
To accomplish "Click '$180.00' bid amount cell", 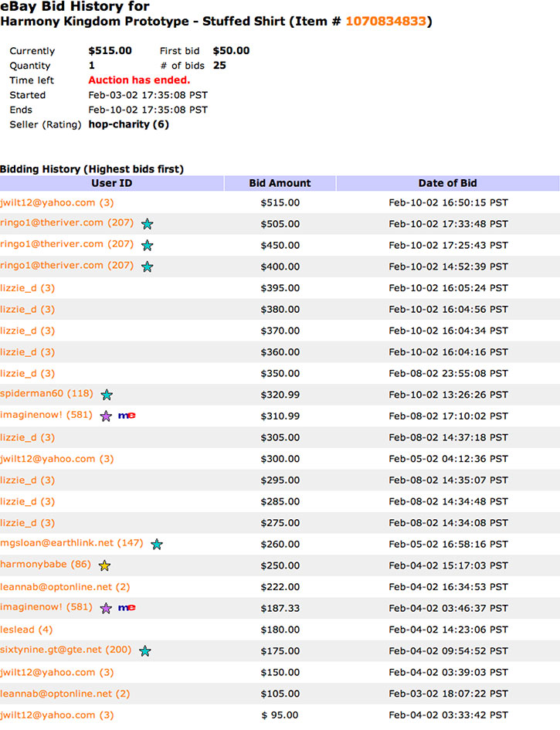I will (280, 630).
